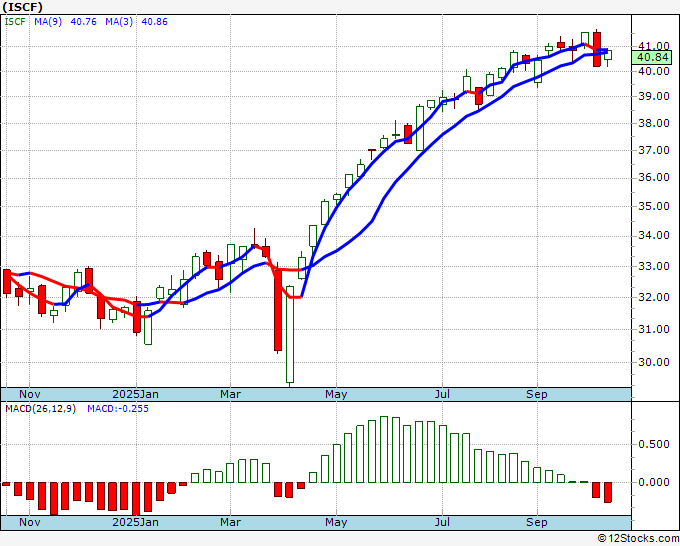The width and height of the screenshot is (680, 546).
Task: Click the 34.00 price axis label
Action: (x=654, y=235)
